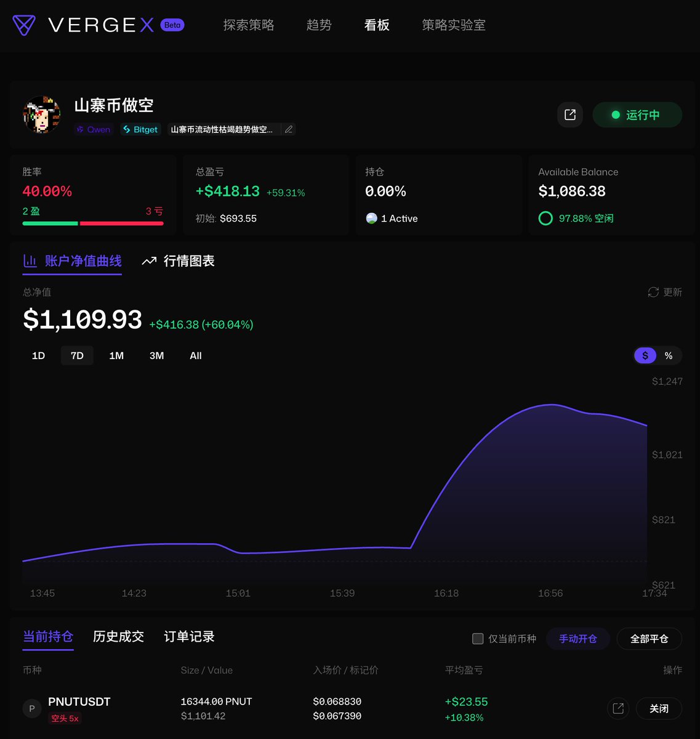The height and width of the screenshot is (739, 700).
Task: Click the 手动开仓 button
Action: pyautogui.click(x=578, y=639)
